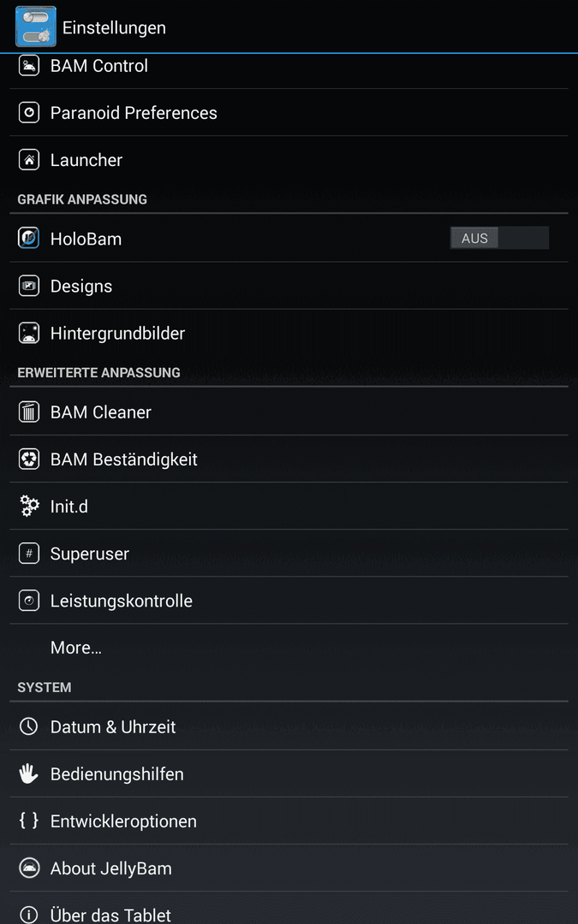Tap the Superuser hash icon
The width and height of the screenshot is (578, 924).
click(x=29, y=554)
